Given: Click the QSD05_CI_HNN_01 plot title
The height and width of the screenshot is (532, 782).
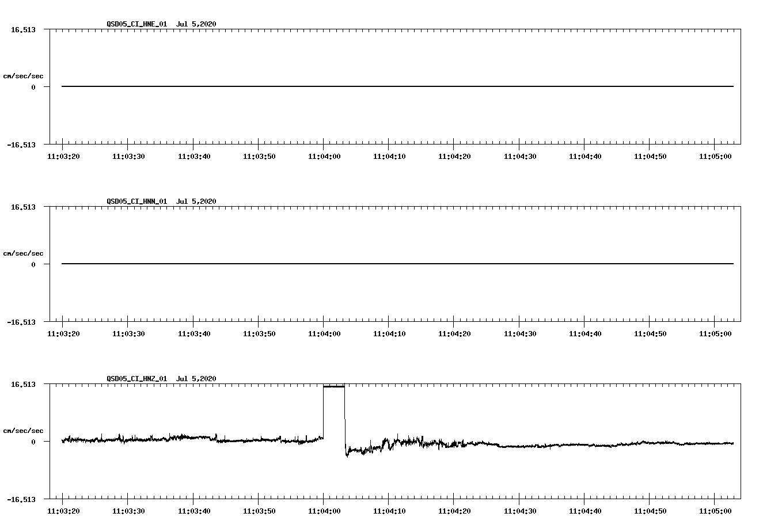Looking at the screenshot, I should (x=161, y=201).
